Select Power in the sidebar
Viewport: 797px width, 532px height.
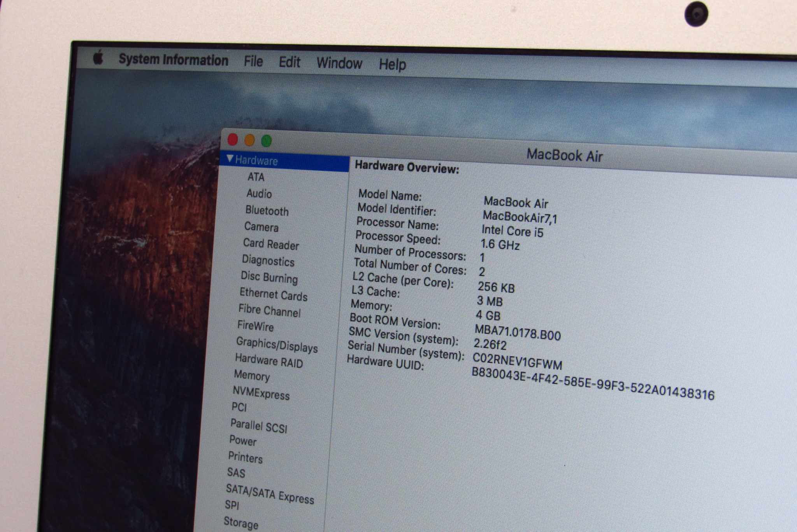click(x=243, y=441)
